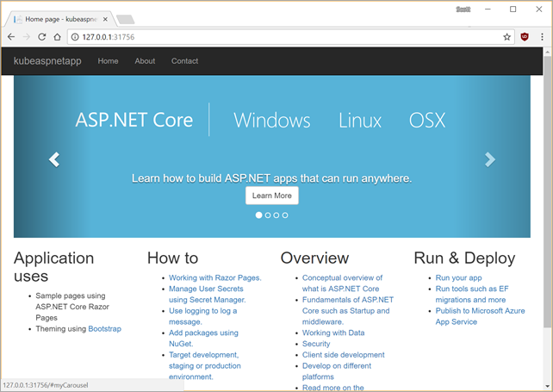Open Develop on different platforms link

point(337,371)
